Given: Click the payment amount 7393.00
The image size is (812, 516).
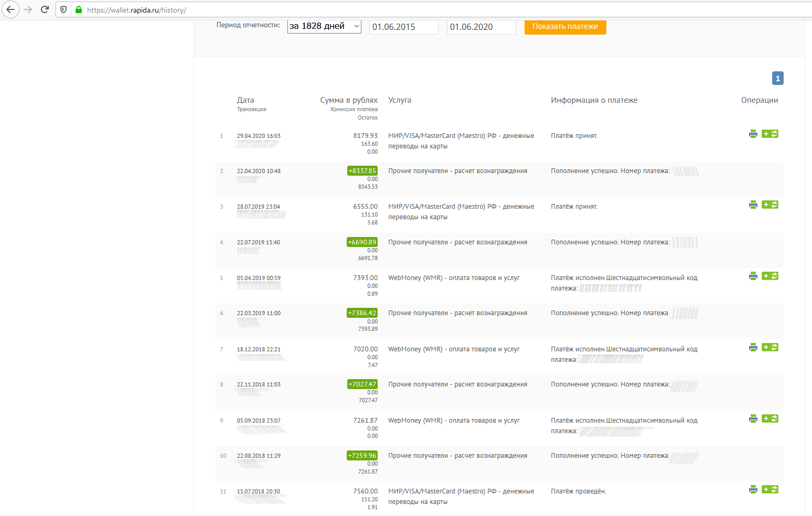Looking at the screenshot, I should pos(366,278).
